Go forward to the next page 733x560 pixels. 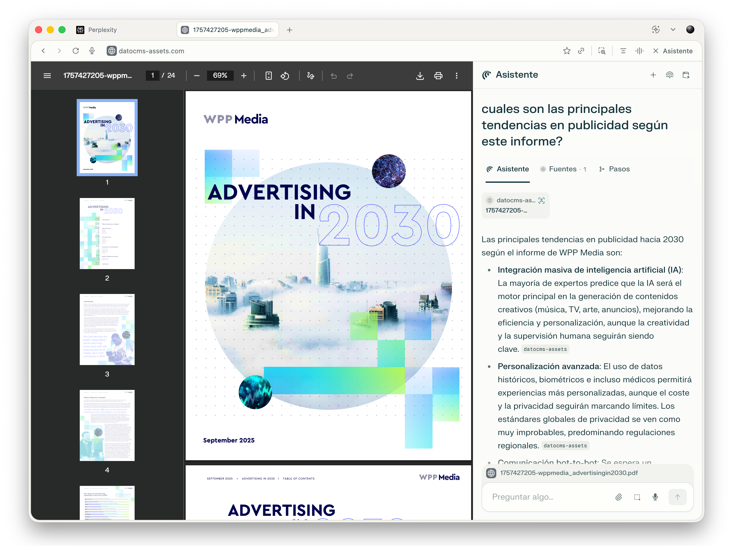(x=59, y=51)
